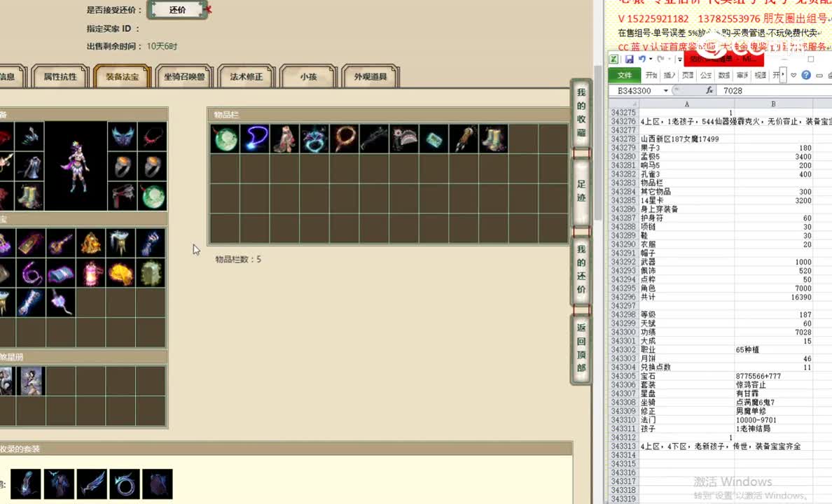Click the Excel undo arrow icon
The width and height of the screenshot is (832, 504).
(x=642, y=59)
